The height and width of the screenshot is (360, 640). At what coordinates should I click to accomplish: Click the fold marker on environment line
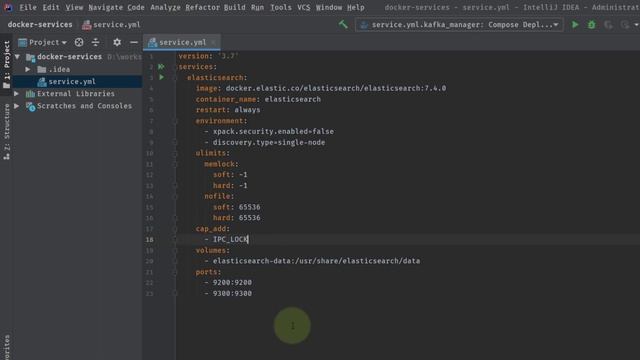pos(175,121)
